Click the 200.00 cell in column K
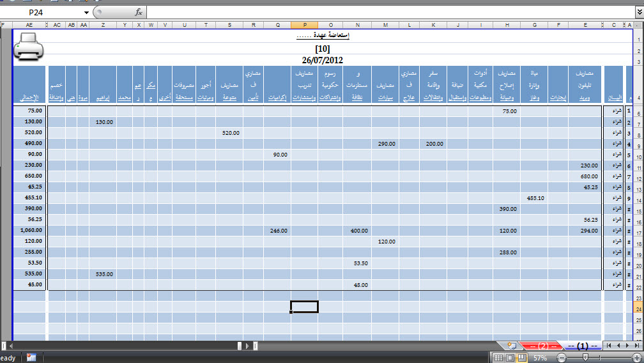 [433, 144]
